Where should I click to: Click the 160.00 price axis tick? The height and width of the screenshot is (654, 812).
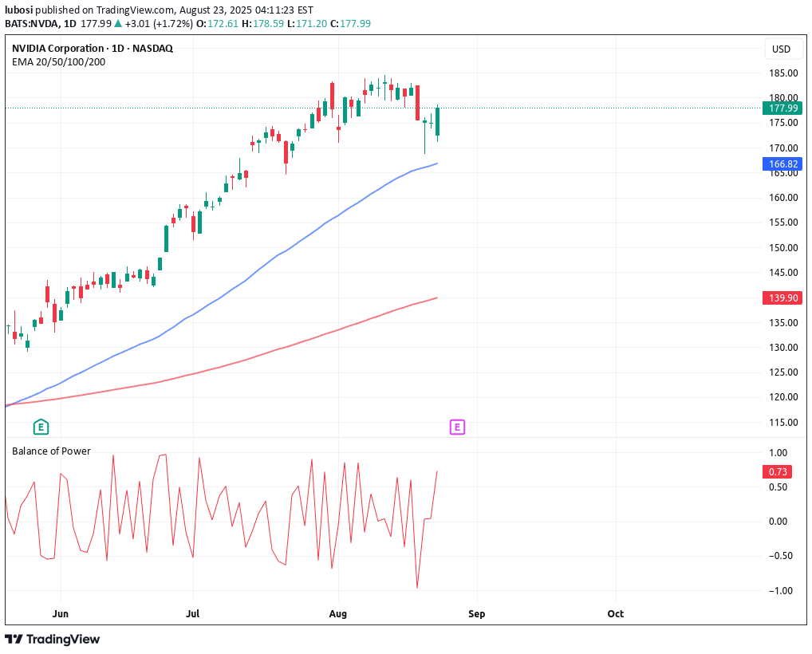[783, 197]
